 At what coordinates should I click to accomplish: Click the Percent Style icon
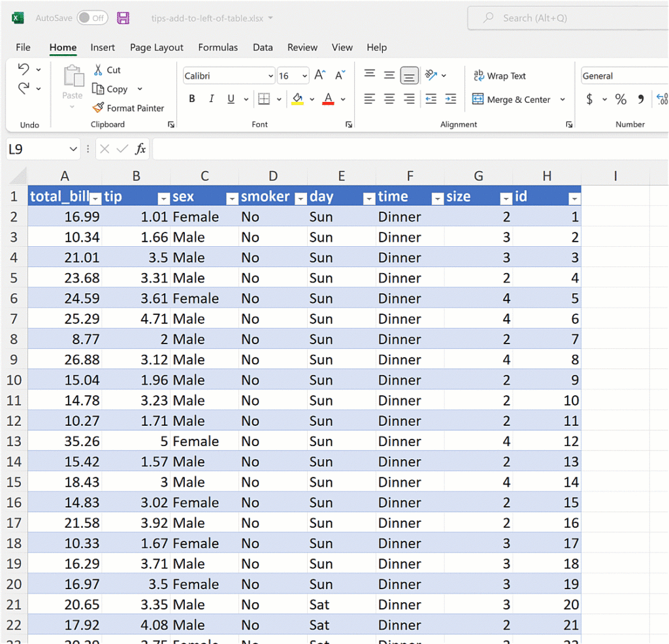click(x=621, y=99)
